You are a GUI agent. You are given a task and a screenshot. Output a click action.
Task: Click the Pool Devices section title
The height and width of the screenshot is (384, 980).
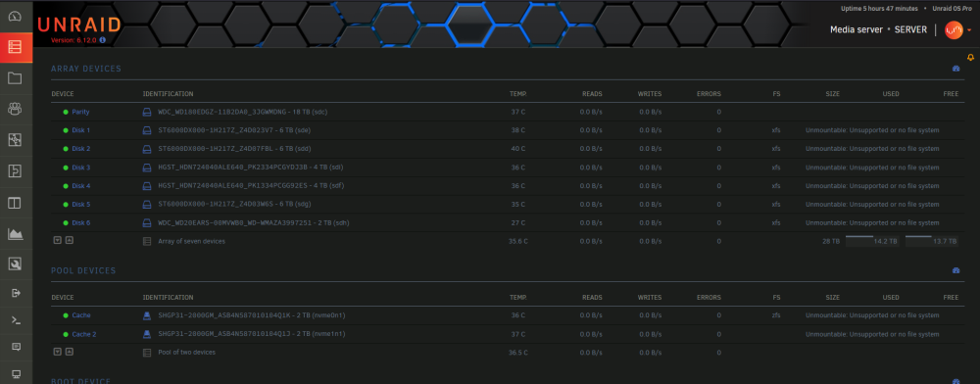(x=83, y=270)
